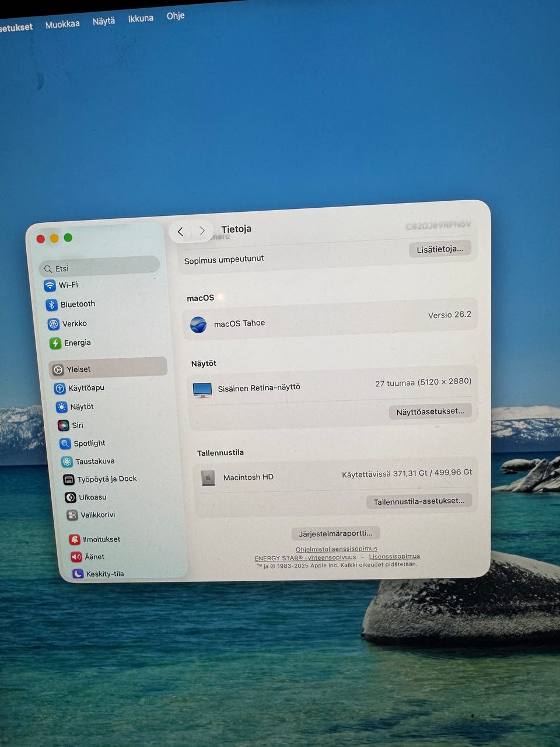Image resolution: width=560 pixels, height=747 pixels.
Task: Click the macOS Tahoe logo icon
Action: [x=198, y=324]
